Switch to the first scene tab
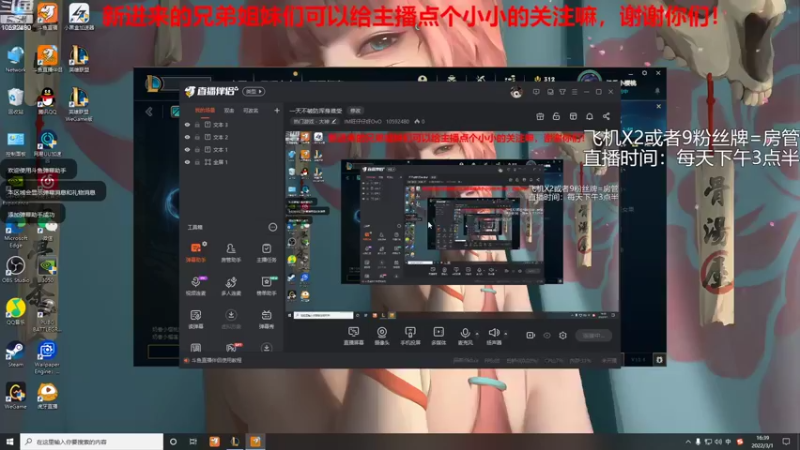Viewport: 800px width, 450px height. (205, 110)
